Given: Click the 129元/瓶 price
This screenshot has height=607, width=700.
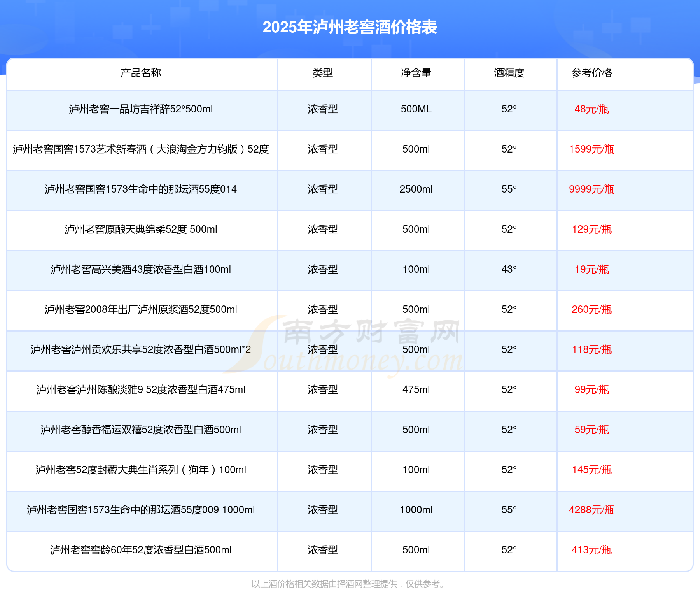Looking at the screenshot, I should point(592,229).
